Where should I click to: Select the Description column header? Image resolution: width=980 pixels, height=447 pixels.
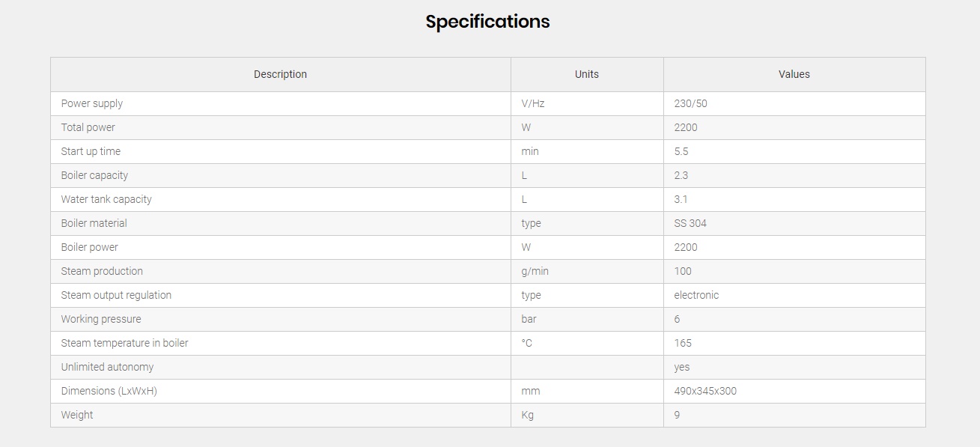click(280, 74)
